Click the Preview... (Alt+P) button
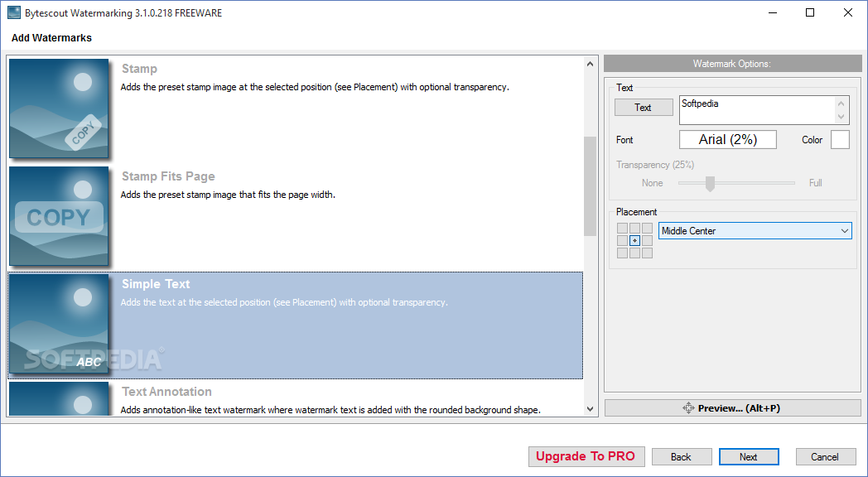Screen dimensions: 868x477 (732, 407)
